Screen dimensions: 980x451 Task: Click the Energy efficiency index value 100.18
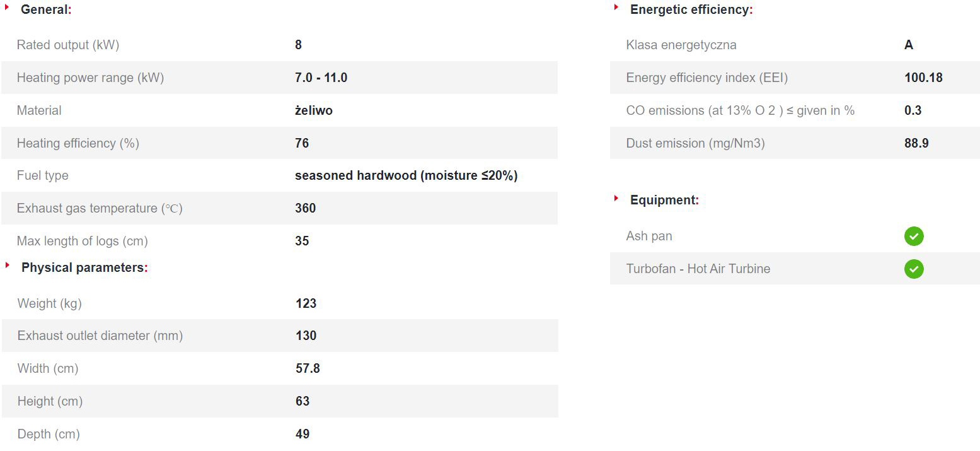923,78
